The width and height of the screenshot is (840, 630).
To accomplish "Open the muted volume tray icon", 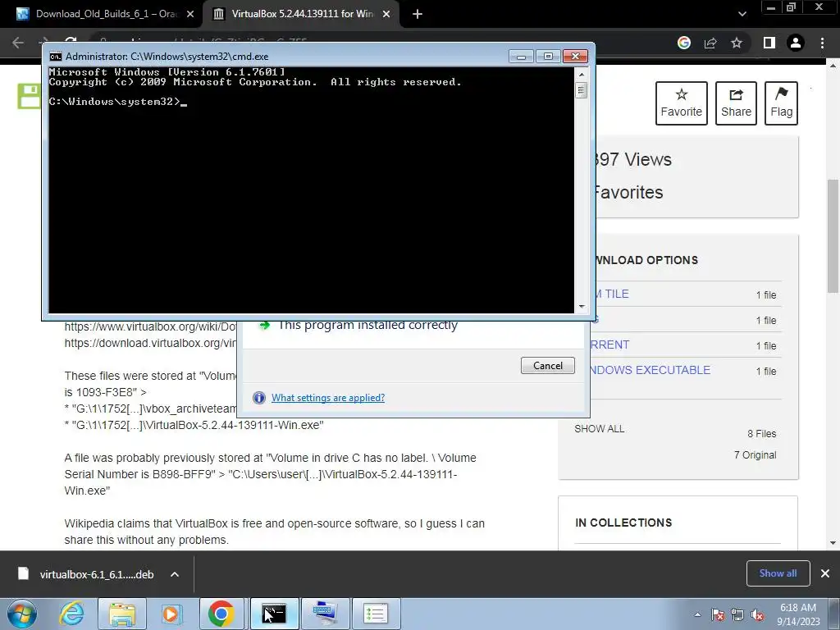I will (x=757, y=614).
